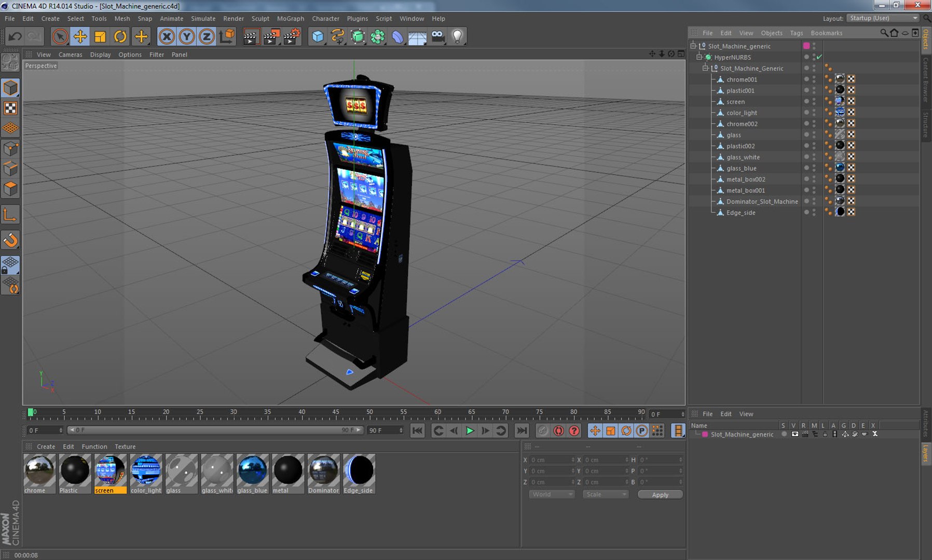Play the animation forward
This screenshot has width=932, height=560.
tap(470, 430)
